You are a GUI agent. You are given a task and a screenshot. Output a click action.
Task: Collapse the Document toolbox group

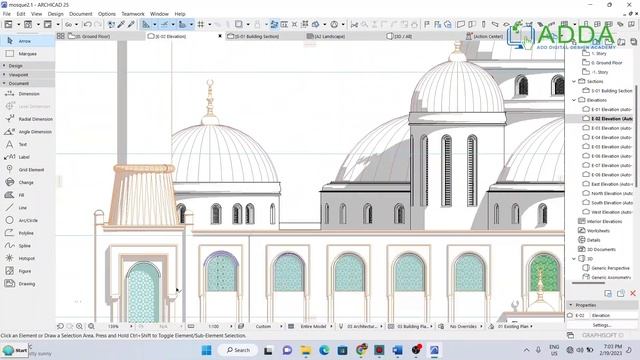27,83
